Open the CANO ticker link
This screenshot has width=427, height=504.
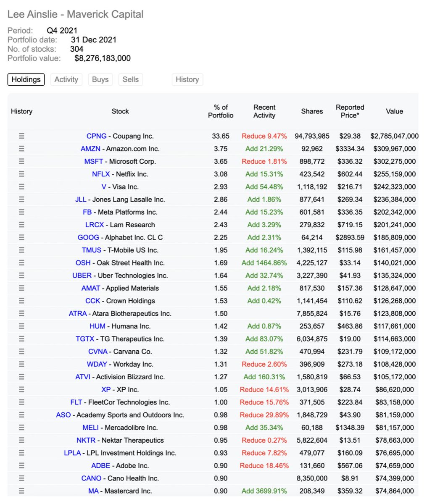91,478
